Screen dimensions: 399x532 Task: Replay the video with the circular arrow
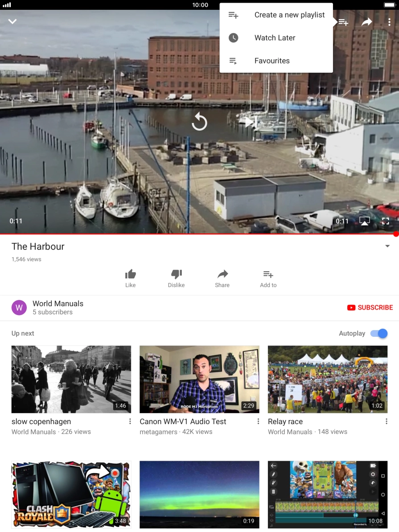(x=199, y=122)
